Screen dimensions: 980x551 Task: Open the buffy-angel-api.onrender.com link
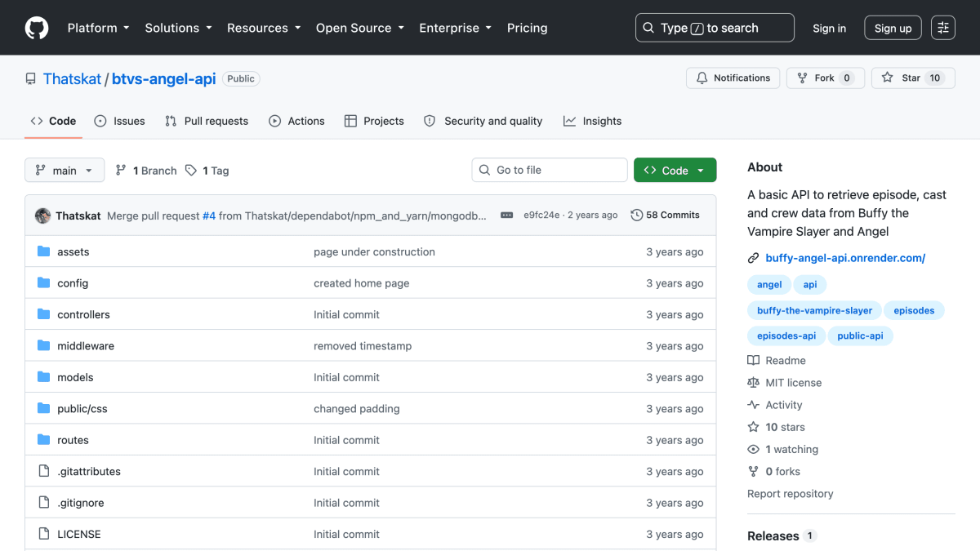pos(845,258)
